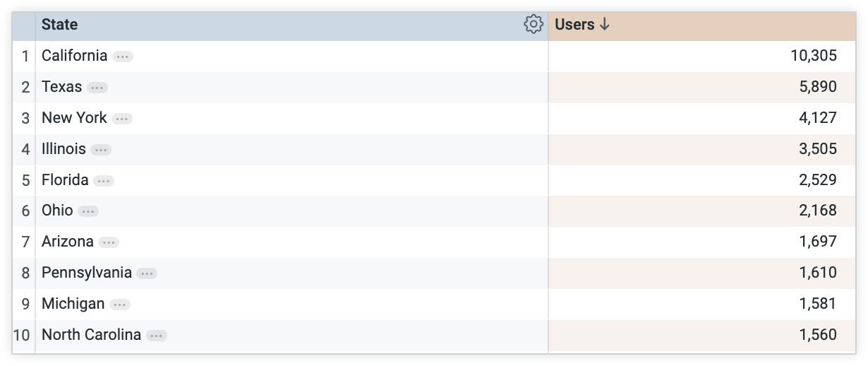This screenshot has height=366, width=868.
Task: Expand the Pennsylvania row options ellipsis
Action: pos(147,273)
